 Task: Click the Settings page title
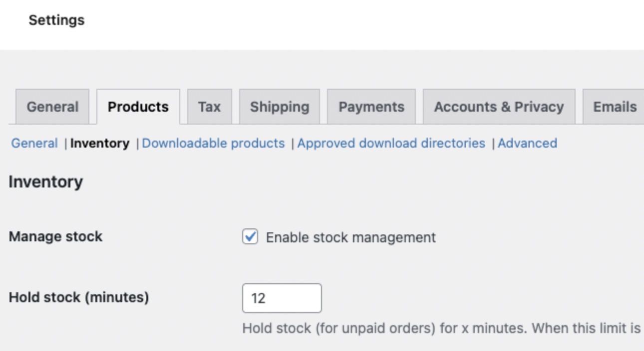(x=56, y=20)
